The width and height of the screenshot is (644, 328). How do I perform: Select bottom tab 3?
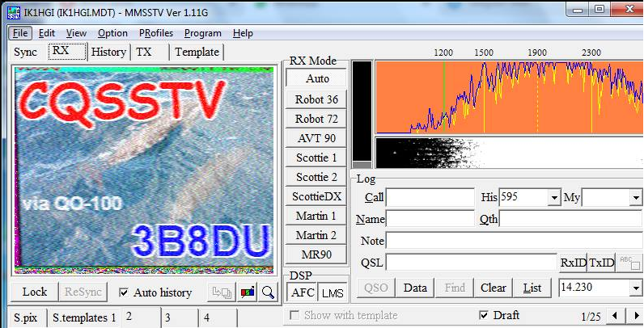(x=179, y=317)
